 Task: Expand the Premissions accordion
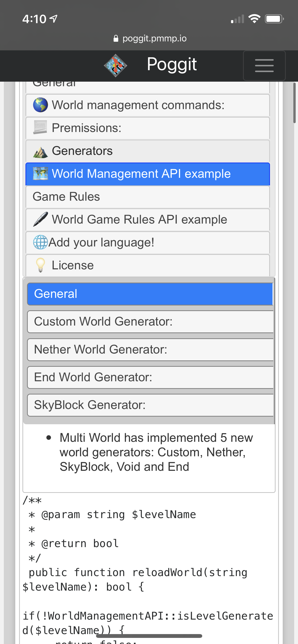click(147, 128)
